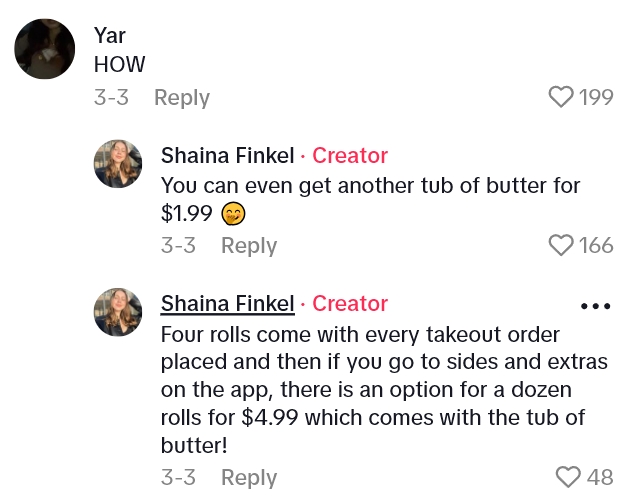Click the 3-3 date under Yar's comment
Screen dimensions: 621x503
coord(111,98)
